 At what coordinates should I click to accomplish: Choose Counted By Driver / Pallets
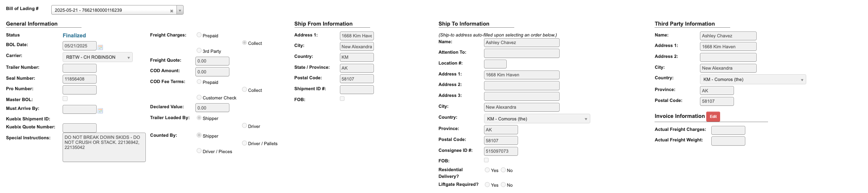(245, 143)
